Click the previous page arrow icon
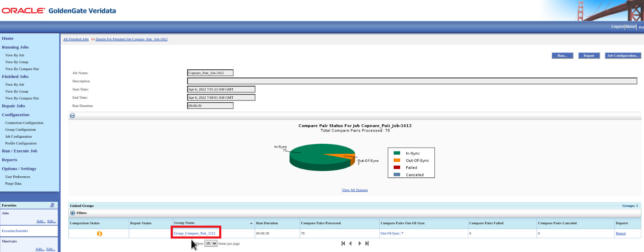644x252 pixels. (351, 243)
